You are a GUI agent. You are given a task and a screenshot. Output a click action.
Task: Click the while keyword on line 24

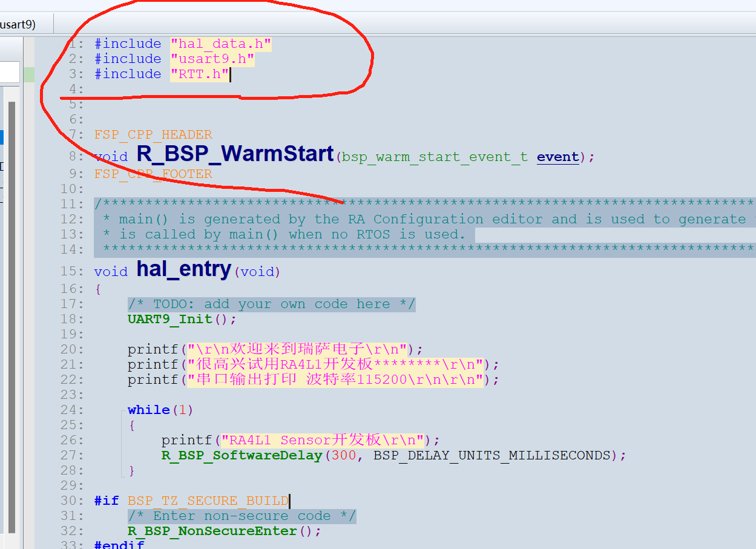(149, 410)
